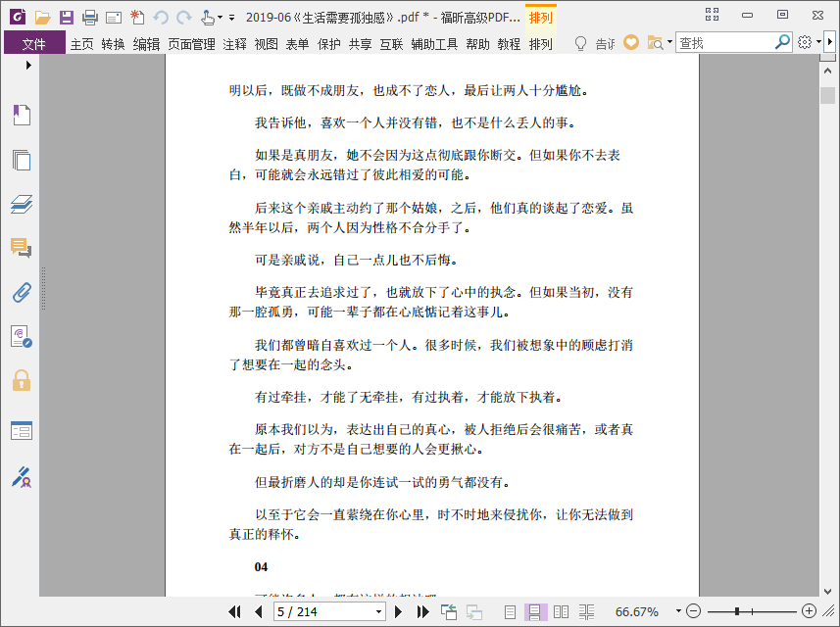
Task: Print the document via printer icon
Action: pos(90,17)
